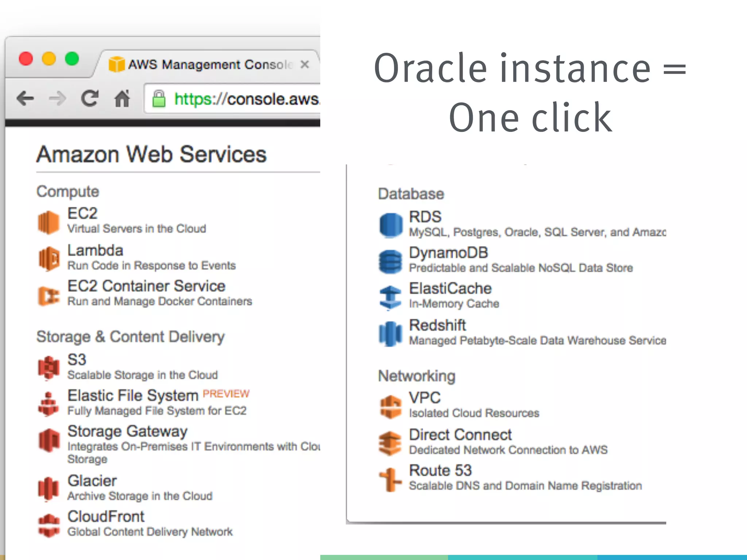
Task: Open the ElastiCache link
Action: pos(450,288)
